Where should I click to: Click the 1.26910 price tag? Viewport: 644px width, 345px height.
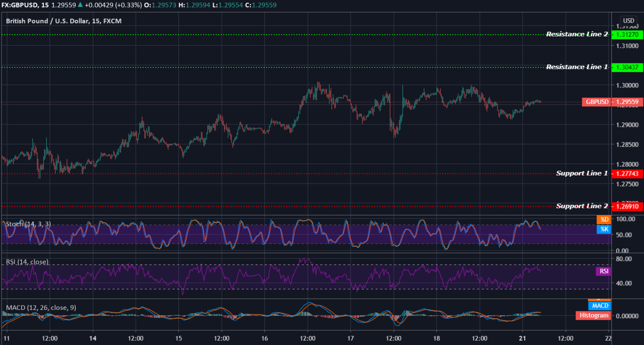627,206
